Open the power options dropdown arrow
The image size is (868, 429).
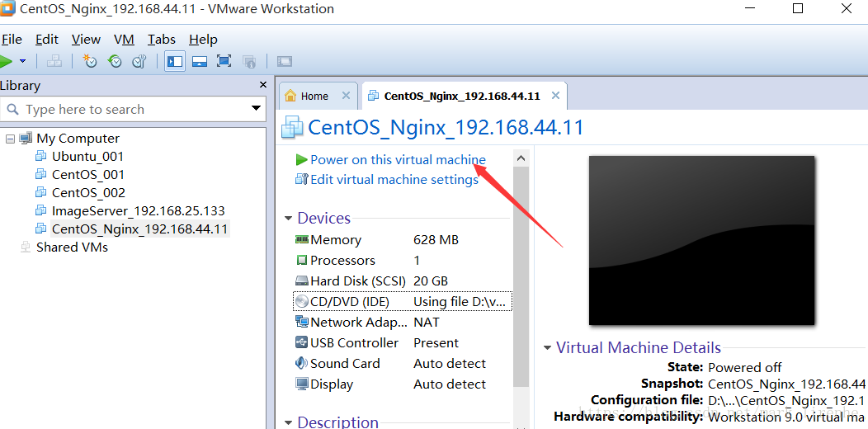point(23,61)
